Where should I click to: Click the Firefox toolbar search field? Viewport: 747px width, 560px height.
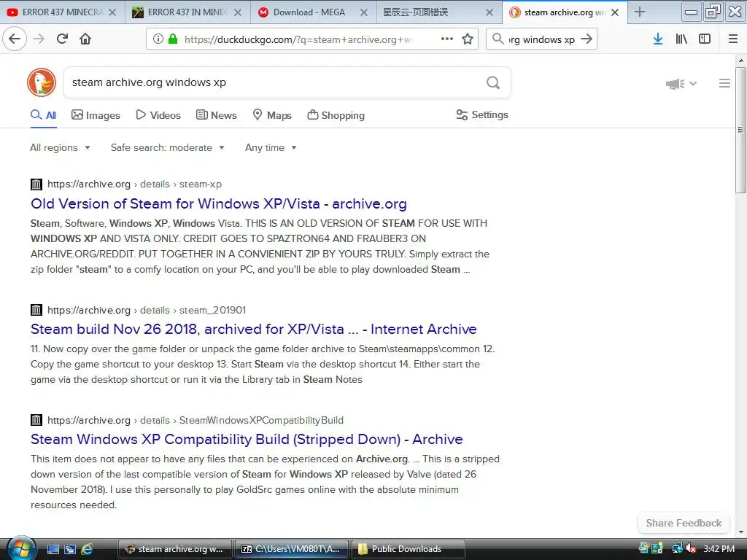coord(542,39)
